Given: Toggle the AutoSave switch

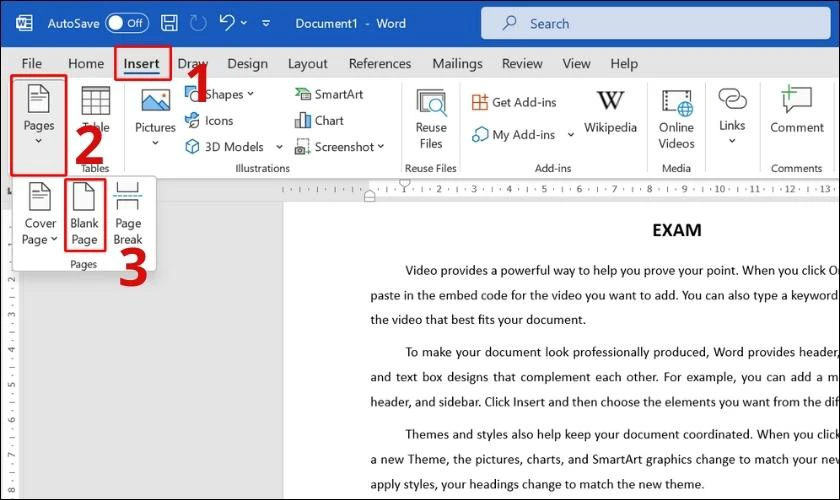Looking at the screenshot, I should click(x=127, y=23).
